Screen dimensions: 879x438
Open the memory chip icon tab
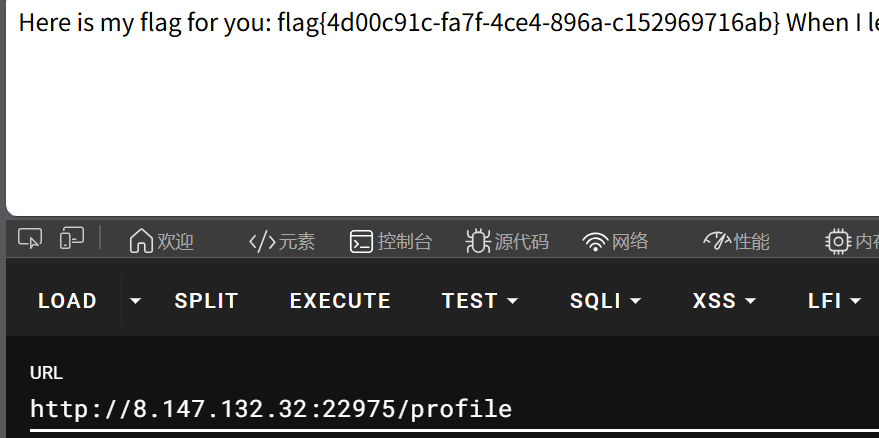[x=851, y=241]
